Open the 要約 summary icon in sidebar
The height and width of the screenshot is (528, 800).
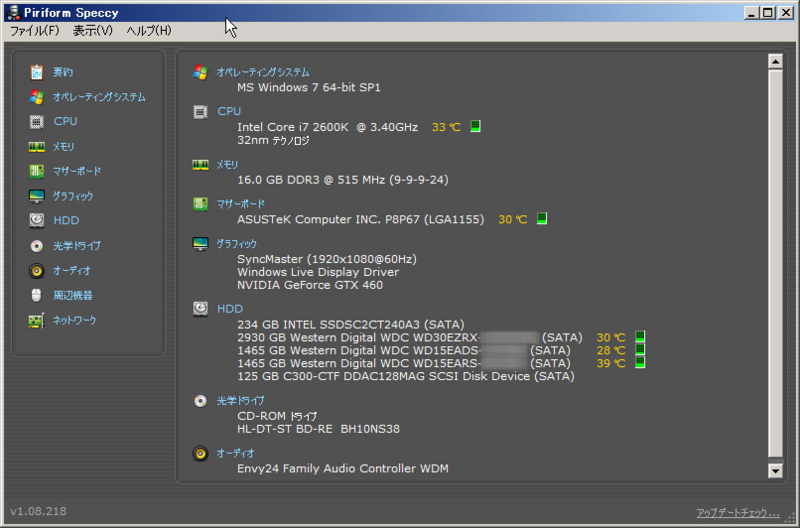[36, 72]
